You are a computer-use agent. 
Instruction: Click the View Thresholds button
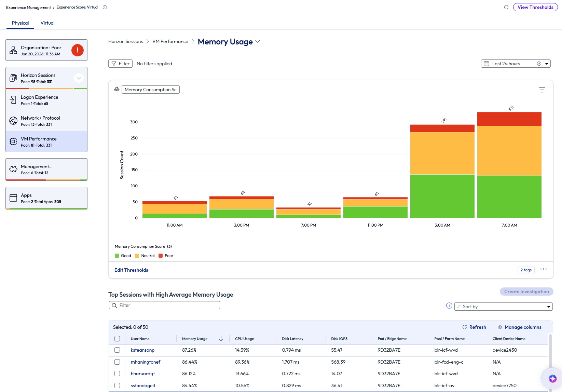pyautogui.click(x=535, y=7)
